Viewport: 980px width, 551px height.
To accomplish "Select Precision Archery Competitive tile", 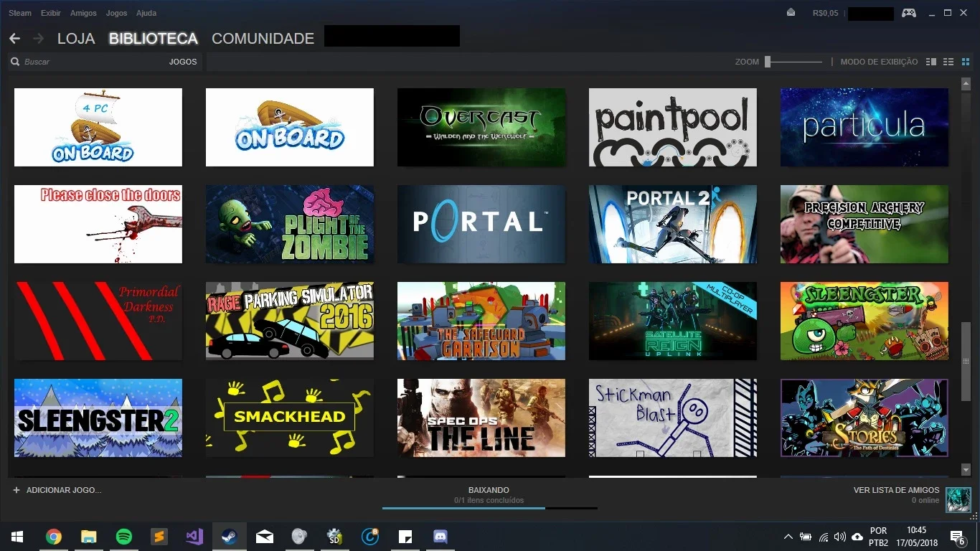I will coord(864,224).
